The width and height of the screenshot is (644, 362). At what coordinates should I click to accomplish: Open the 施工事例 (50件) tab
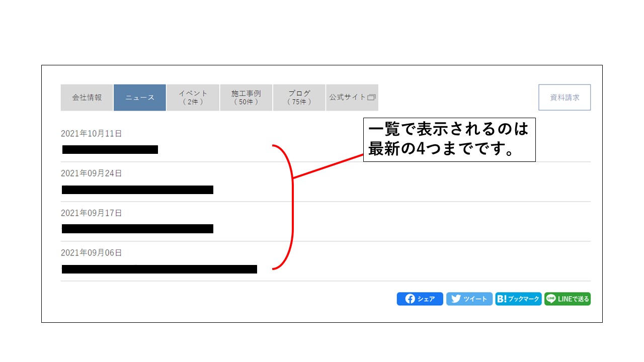click(x=246, y=98)
